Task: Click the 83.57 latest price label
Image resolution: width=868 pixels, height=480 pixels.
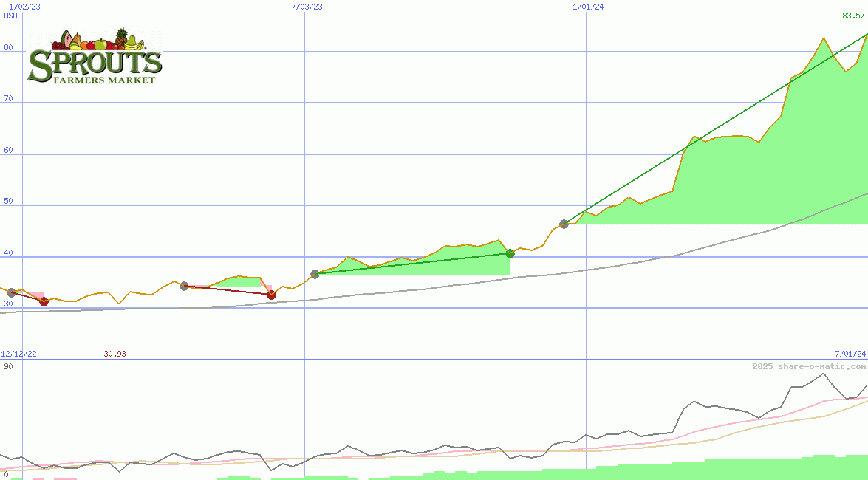Action: coord(854,16)
